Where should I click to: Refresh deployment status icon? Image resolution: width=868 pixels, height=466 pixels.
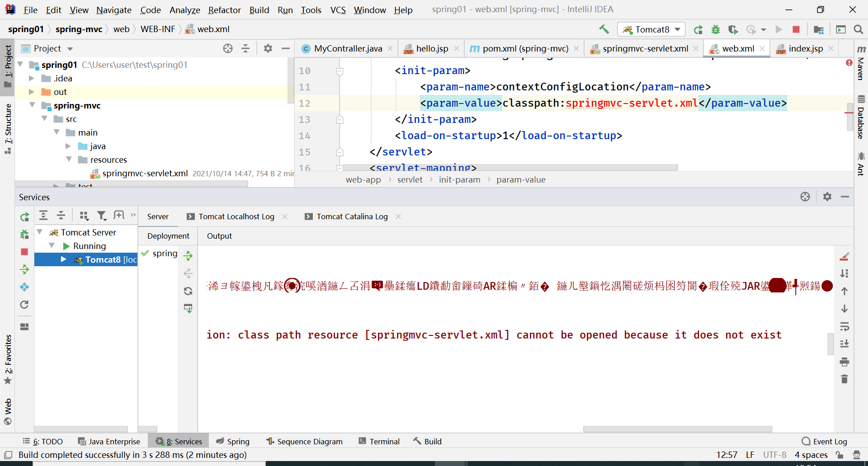[188, 291]
